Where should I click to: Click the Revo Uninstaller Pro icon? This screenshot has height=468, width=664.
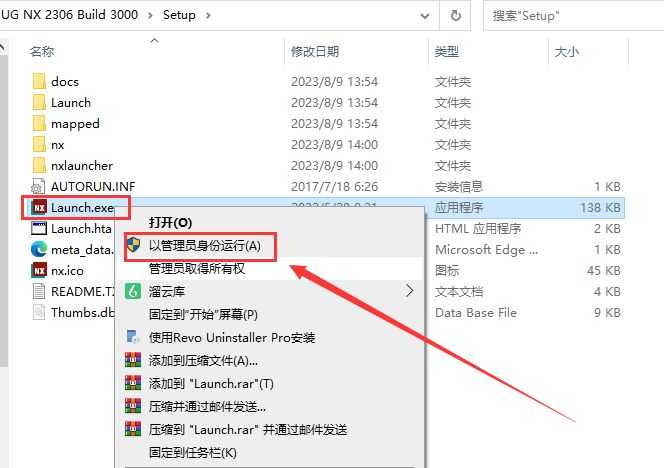tap(133, 337)
